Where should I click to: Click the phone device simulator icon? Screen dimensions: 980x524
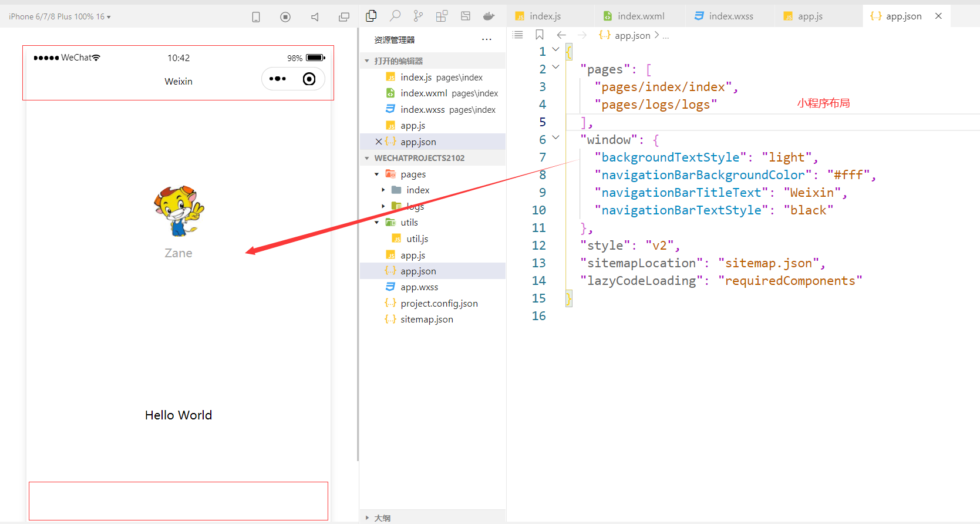[256, 17]
